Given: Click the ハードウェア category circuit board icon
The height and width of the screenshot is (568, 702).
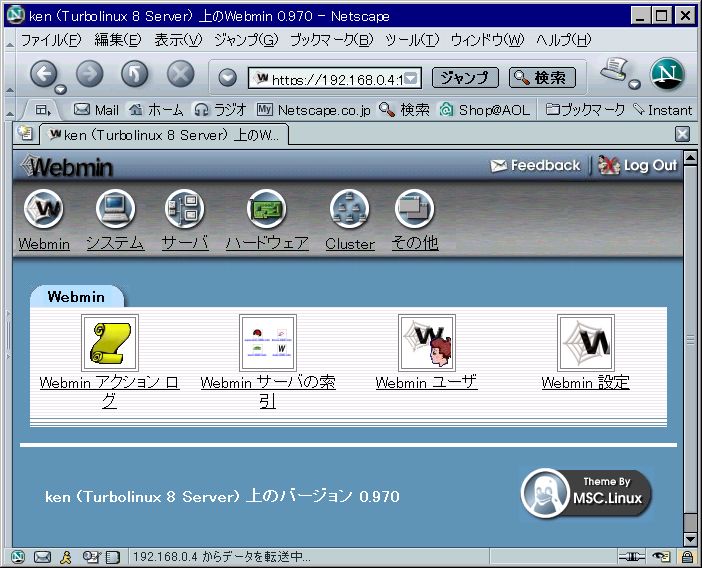Looking at the screenshot, I should (x=266, y=209).
